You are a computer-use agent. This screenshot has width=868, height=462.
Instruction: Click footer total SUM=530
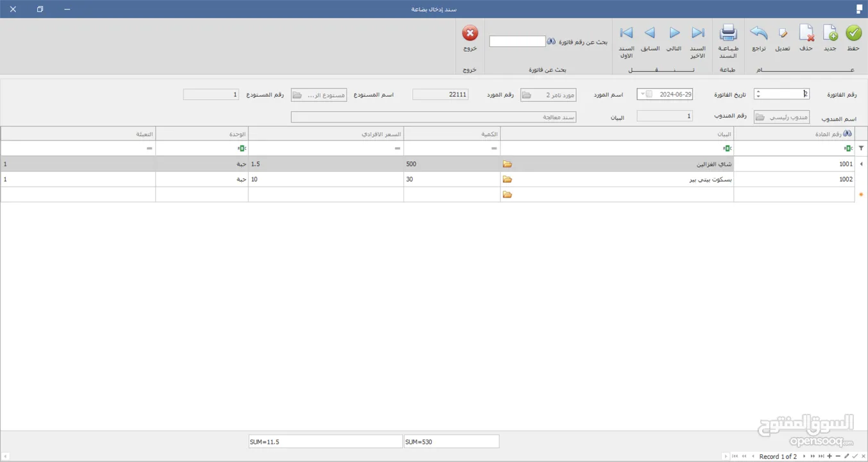tap(452, 441)
